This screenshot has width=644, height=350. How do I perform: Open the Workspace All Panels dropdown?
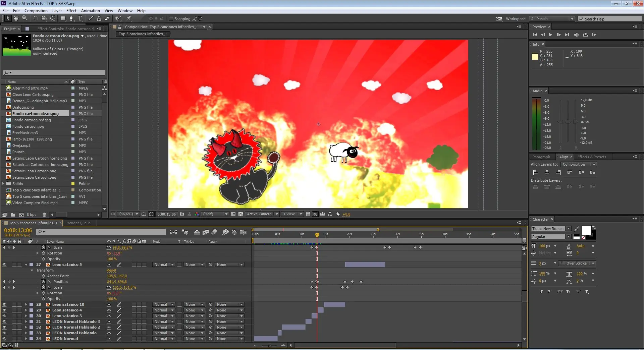click(x=552, y=19)
